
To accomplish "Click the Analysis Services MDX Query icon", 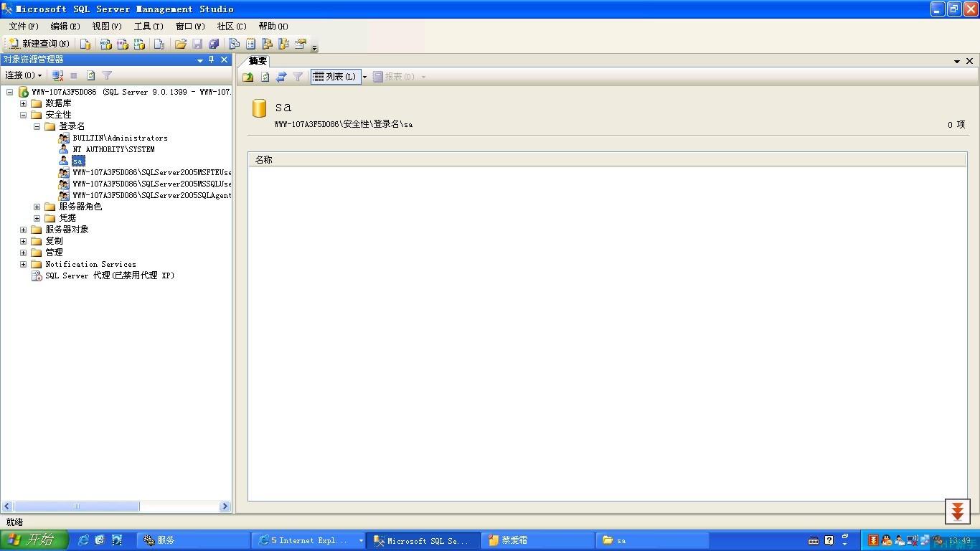I will tap(105, 44).
